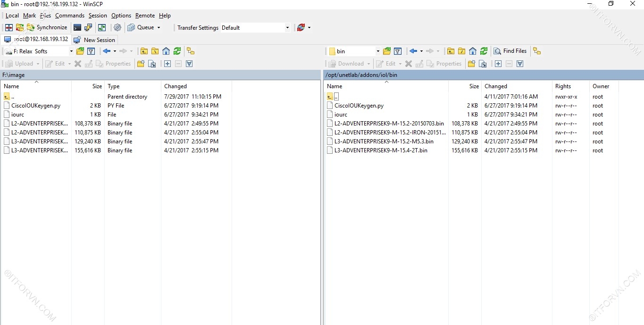Refresh the local panel directory

[x=177, y=51]
